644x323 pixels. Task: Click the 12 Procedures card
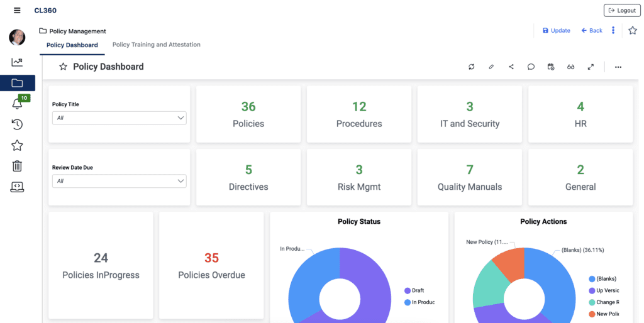point(359,114)
